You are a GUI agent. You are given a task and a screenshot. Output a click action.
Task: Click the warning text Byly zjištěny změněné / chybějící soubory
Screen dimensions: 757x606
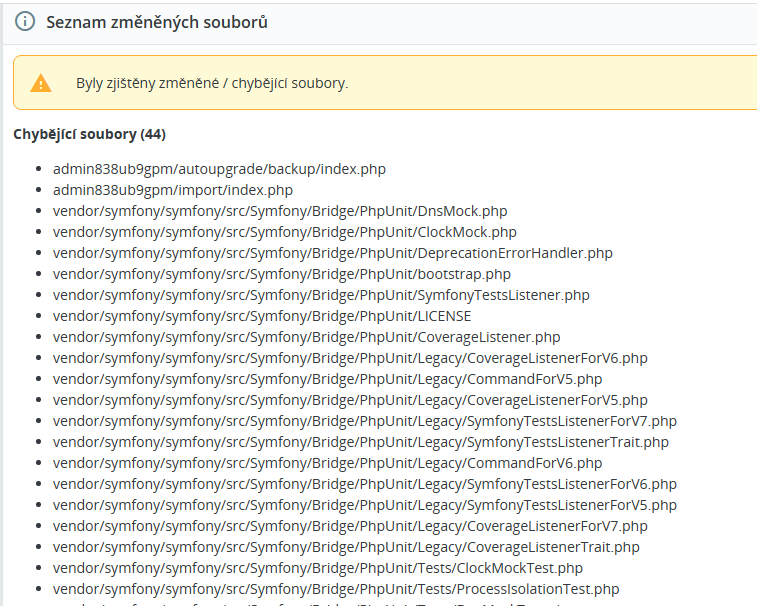[x=212, y=83]
